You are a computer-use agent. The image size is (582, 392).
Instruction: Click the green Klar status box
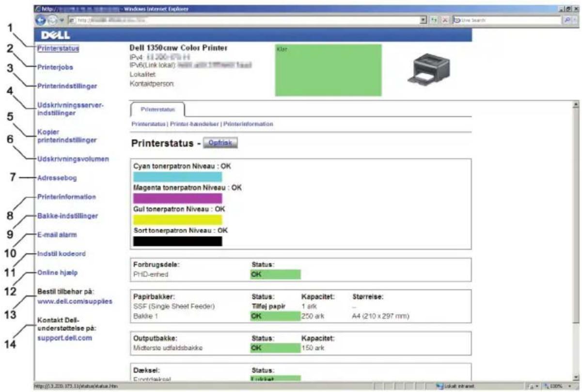click(328, 70)
